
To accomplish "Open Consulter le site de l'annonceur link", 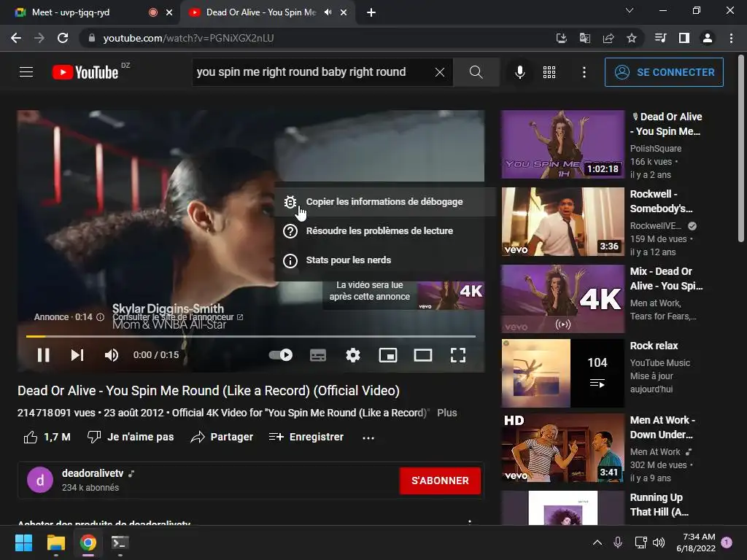I will [x=178, y=317].
